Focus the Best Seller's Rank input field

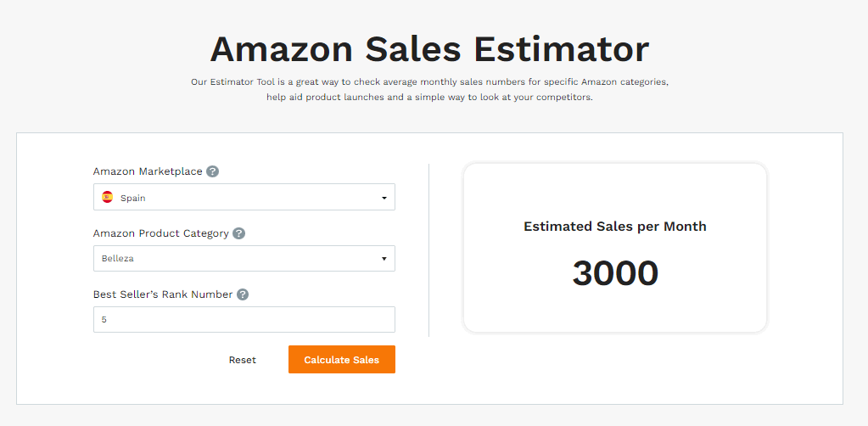point(244,320)
